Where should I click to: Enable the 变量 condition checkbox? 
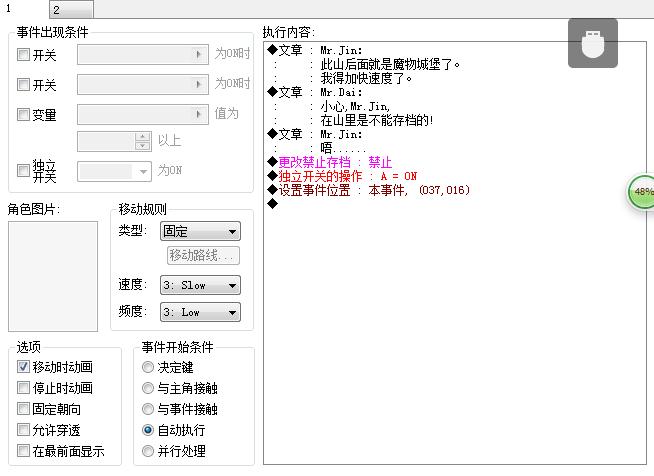(x=23, y=114)
